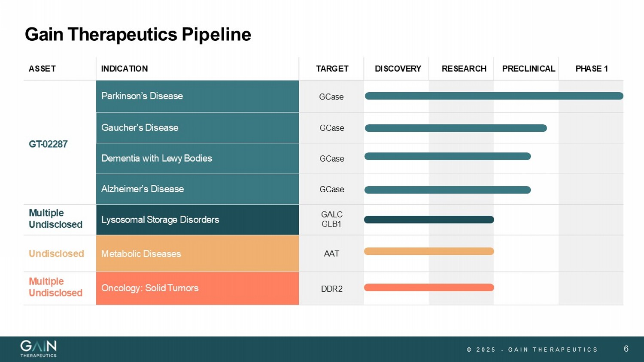644x362 pixels.
Task: Click the Parkinson's Disease progress bar
Action: pos(494,96)
